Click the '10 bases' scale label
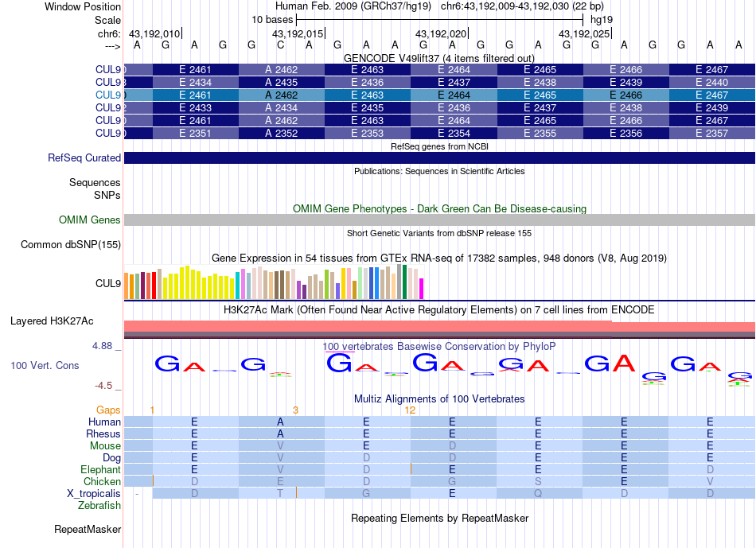 (x=272, y=20)
